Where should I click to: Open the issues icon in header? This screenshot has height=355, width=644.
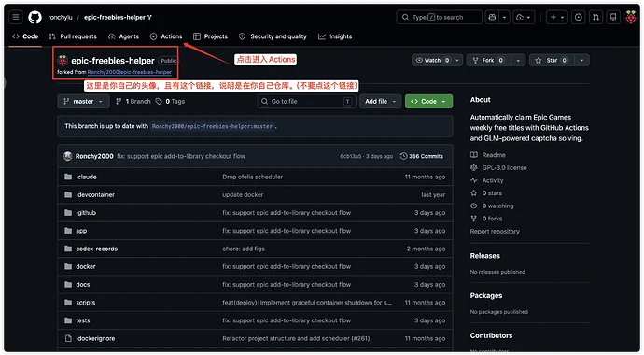pyautogui.click(x=579, y=17)
